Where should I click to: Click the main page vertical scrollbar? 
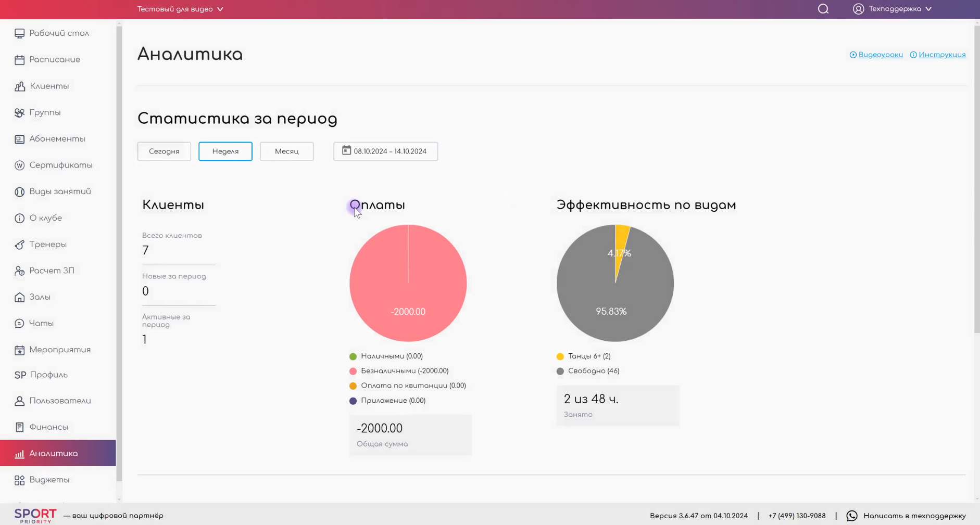tap(976, 180)
